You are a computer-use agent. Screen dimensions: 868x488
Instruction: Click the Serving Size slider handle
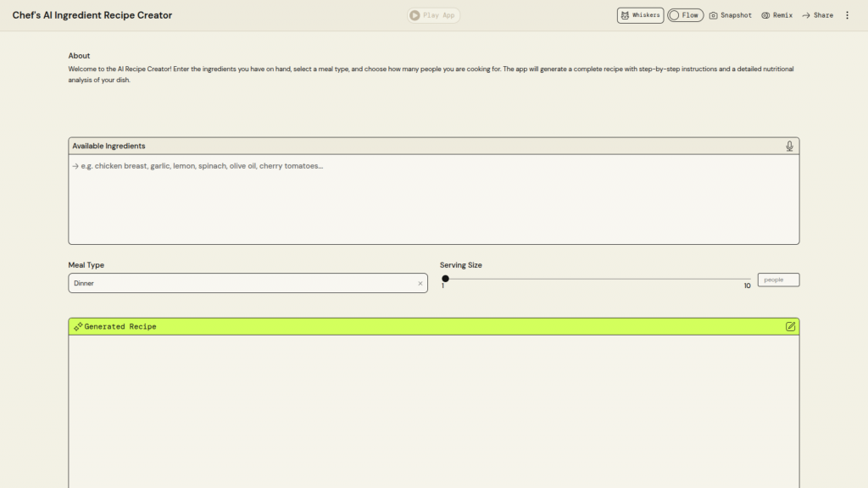tap(446, 279)
